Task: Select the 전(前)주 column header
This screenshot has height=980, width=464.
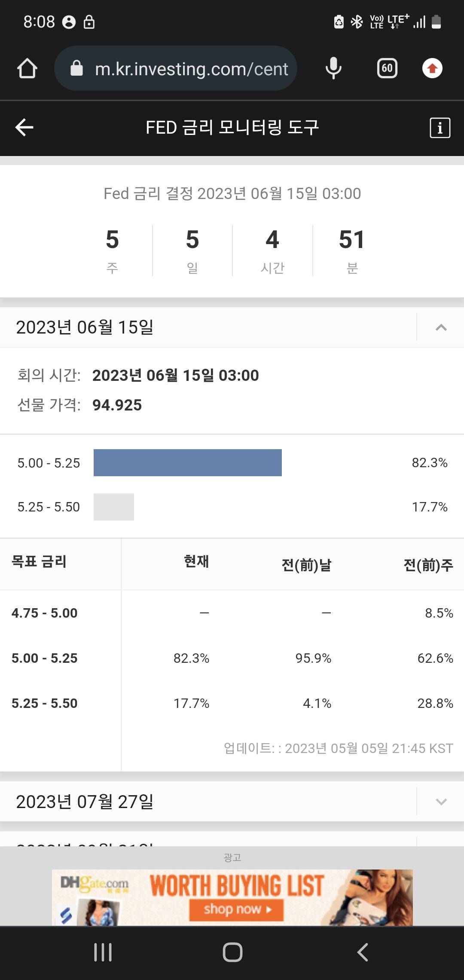Action: click(x=428, y=565)
